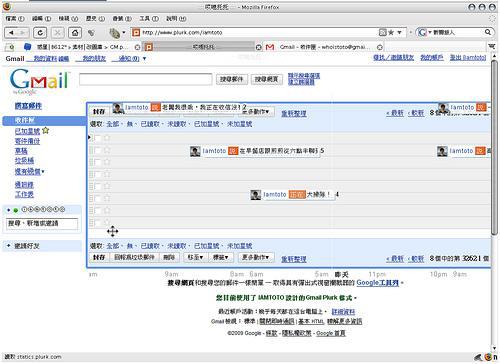500x364 pixels.
Task: Expand the sidebar link with the ▾ arrow
Action: tap(29, 172)
